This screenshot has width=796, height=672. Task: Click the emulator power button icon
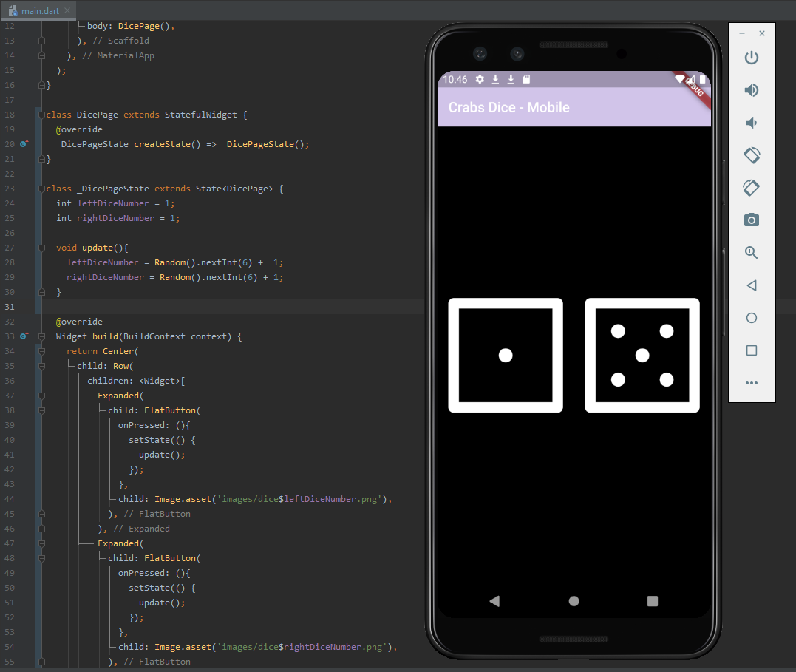tap(752, 58)
